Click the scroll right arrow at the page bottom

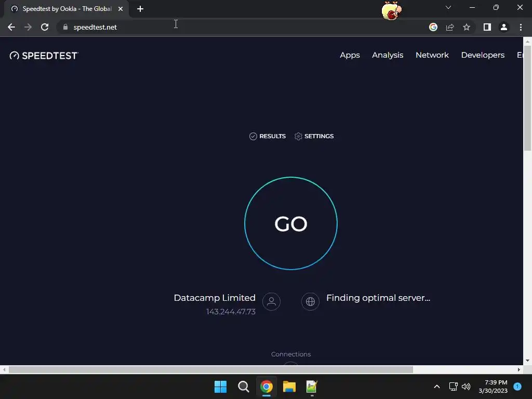[519, 369]
